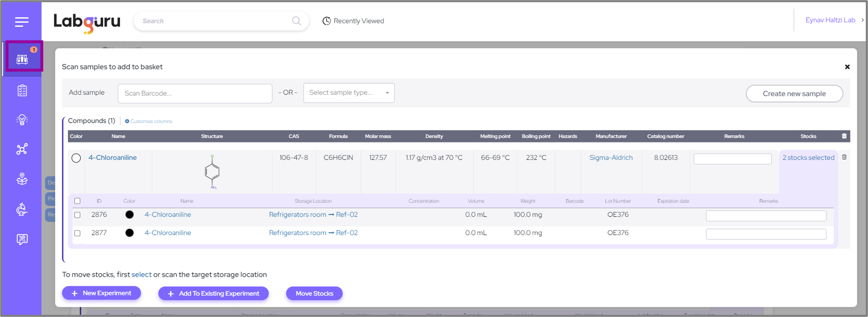This screenshot has height=317, width=868.
Task: Check the box for stock 2877
Action: coord(77,233)
